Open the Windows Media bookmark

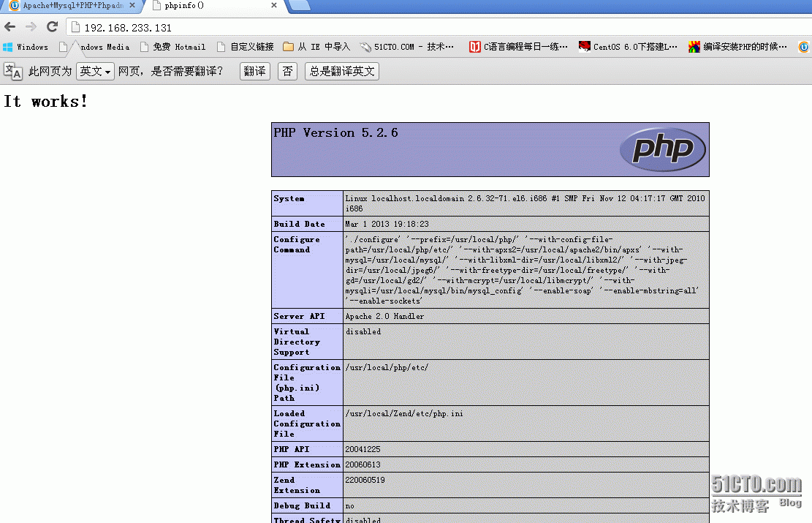point(94,47)
